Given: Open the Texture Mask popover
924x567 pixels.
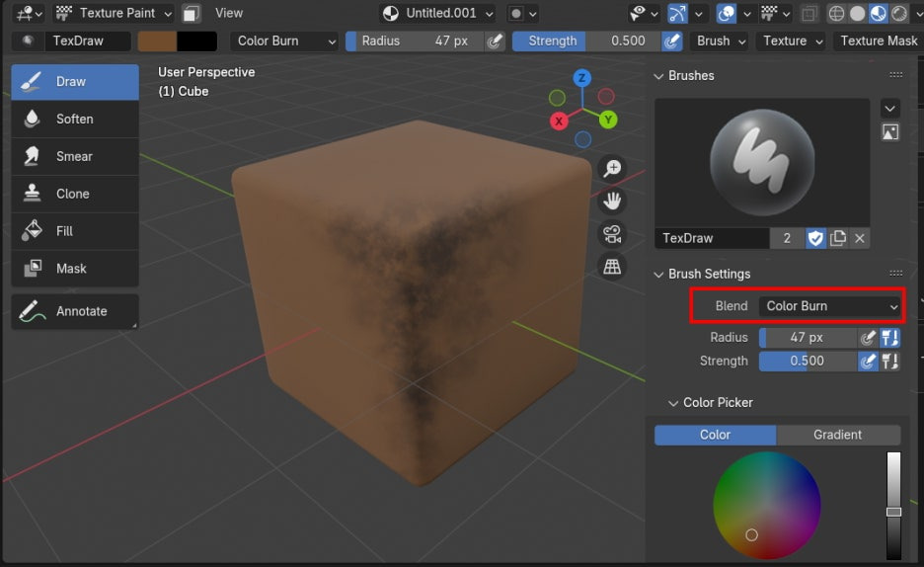Looking at the screenshot, I should click(x=878, y=40).
